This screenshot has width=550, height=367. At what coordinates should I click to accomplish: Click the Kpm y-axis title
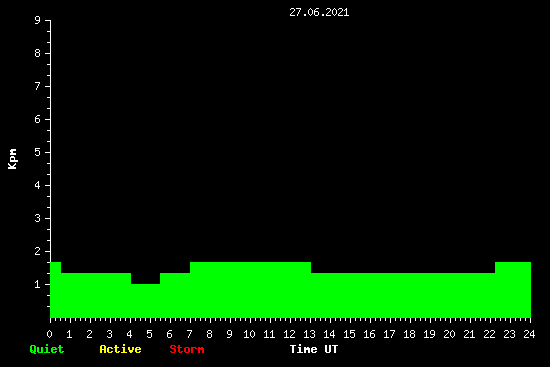pos(12,159)
